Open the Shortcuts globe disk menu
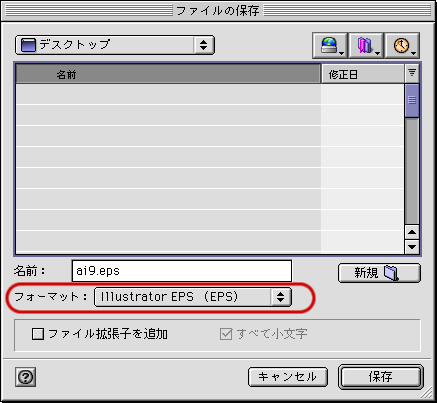Screen dimensions: 437x403 pos(330,45)
